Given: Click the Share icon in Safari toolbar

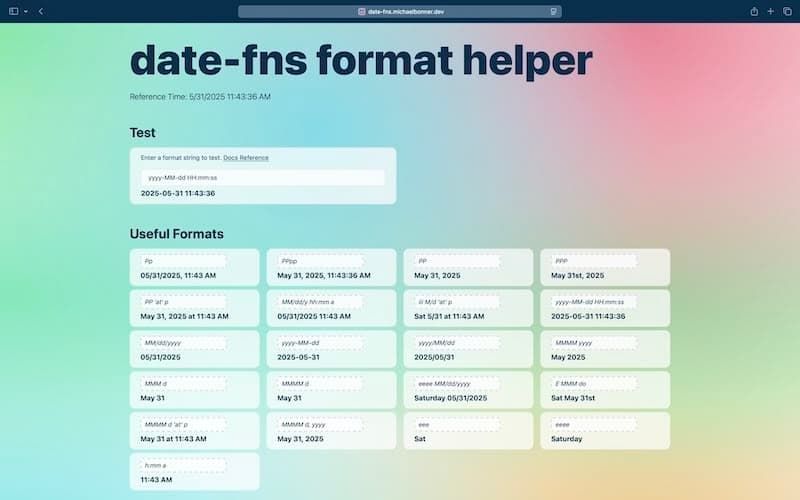Looking at the screenshot, I should [x=754, y=11].
